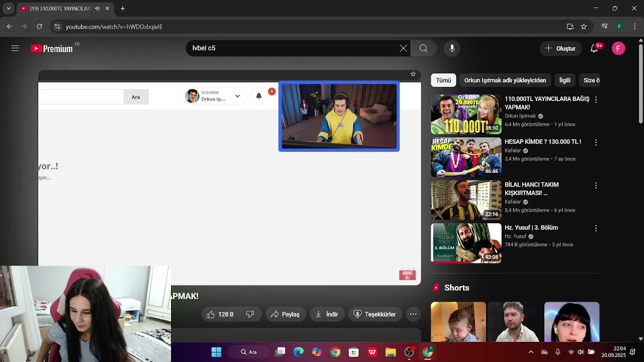The height and width of the screenshot is (362, 644).
Task: Open more actions ellipsis below video
Action: (x=413, y=314)
